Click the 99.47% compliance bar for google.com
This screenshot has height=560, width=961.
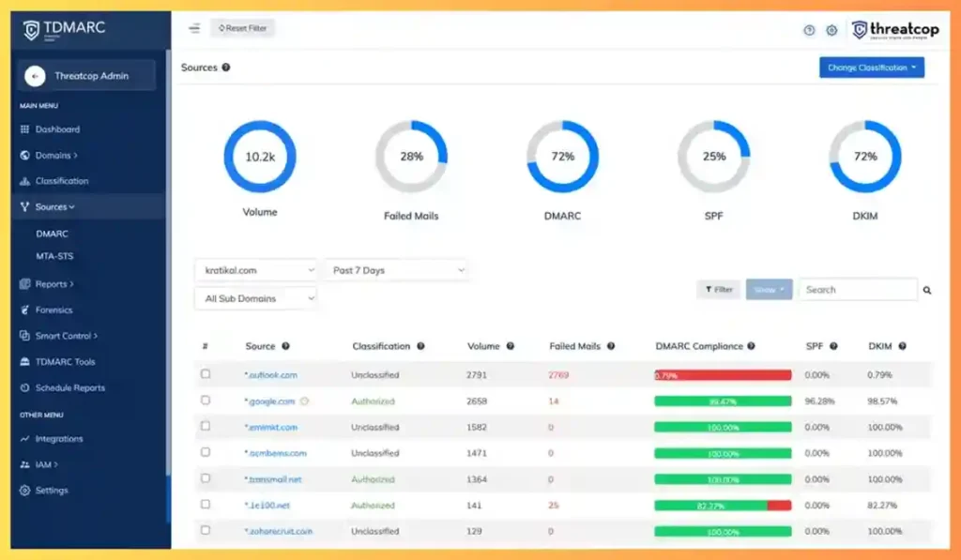click(x=723, y=401)
